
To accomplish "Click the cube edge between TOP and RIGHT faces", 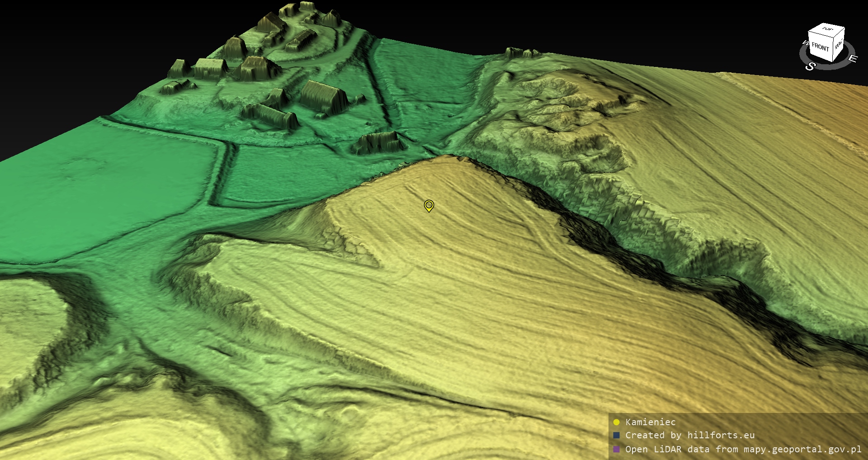I will pyautogui.click(x=840, y=33).
